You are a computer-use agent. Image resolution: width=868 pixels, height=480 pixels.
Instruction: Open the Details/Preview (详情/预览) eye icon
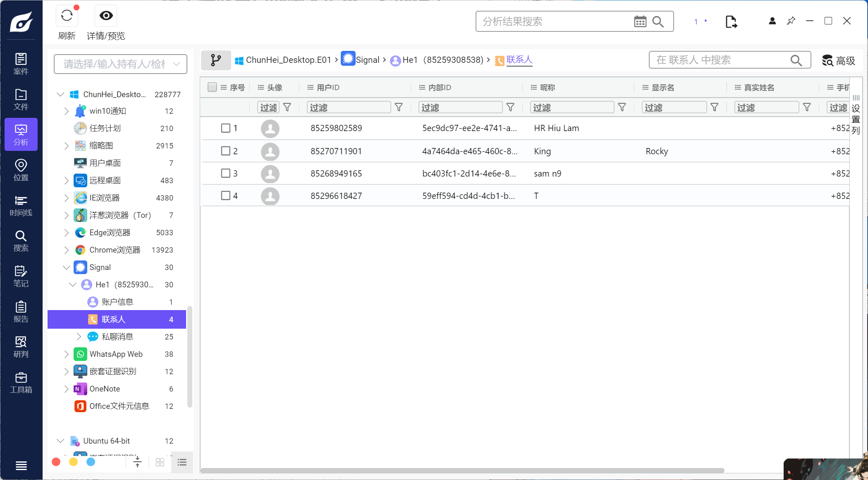tap(106, 16)
